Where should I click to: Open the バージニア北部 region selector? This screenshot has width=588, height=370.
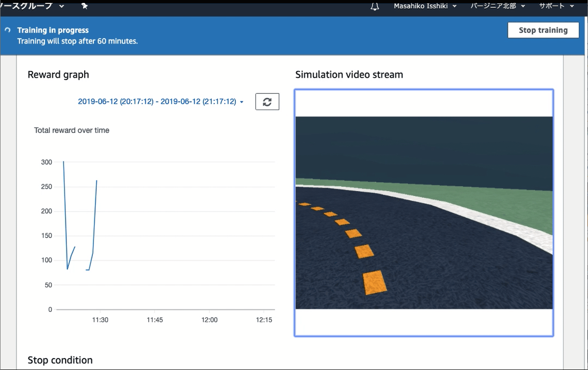[493, 6]
